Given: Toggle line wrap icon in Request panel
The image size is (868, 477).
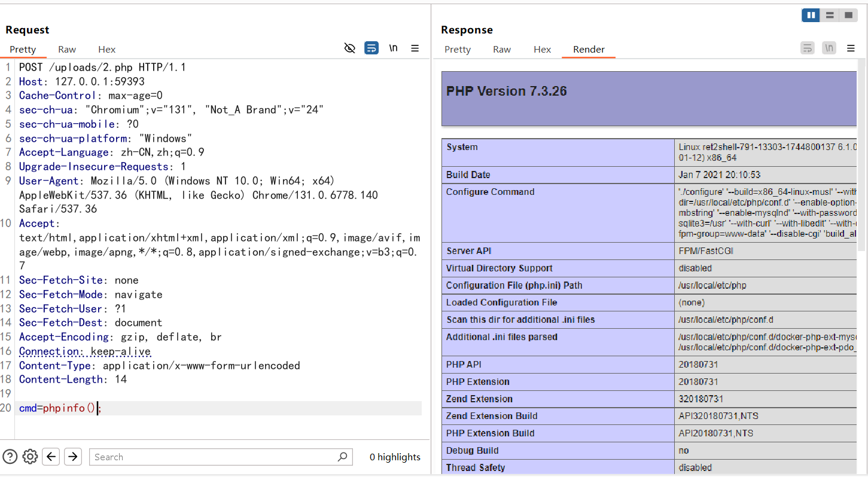Looking at the screenshot, I should pyautogui.click(x=371, y=48).
